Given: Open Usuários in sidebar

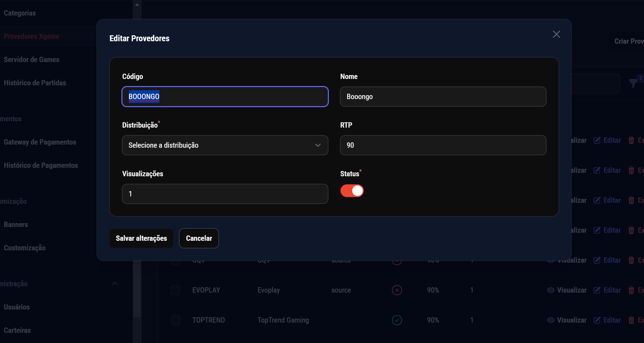Looking at the screenshot, I should [17, 307].
